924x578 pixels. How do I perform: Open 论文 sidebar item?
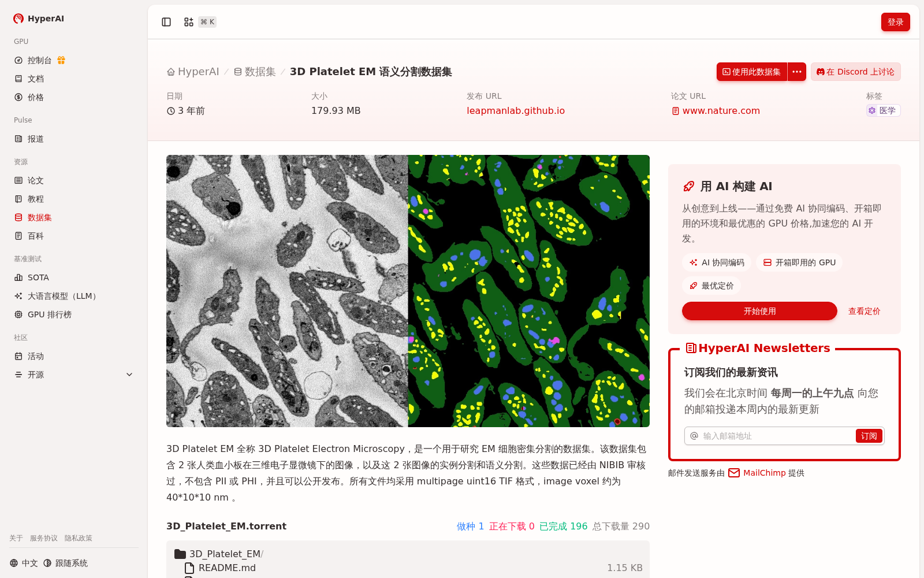click(x=29, y=180)
